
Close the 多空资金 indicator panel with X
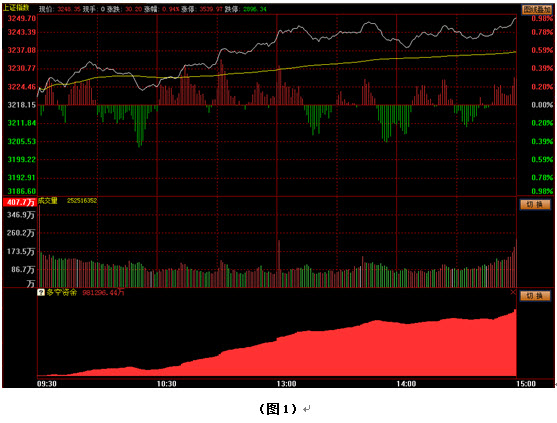click(x=513, y=292)
